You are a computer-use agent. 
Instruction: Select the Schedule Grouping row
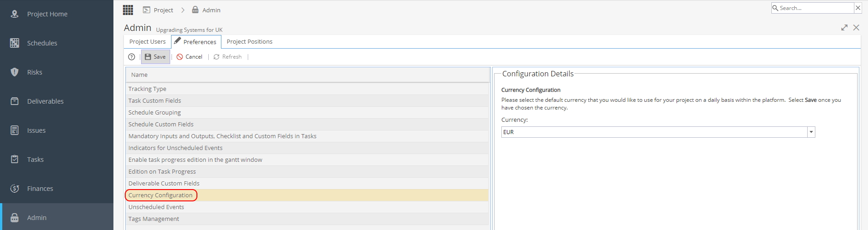[307, 112]
